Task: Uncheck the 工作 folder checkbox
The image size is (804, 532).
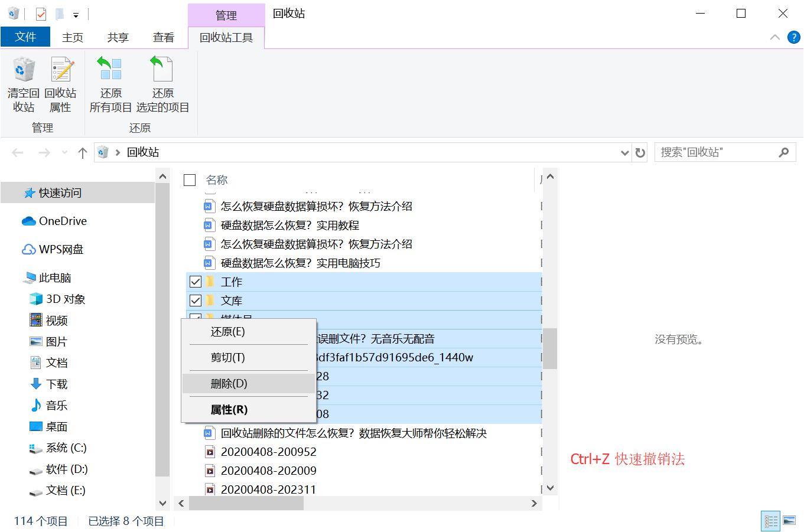Action: pyautogui.click(x=196, y=281)
